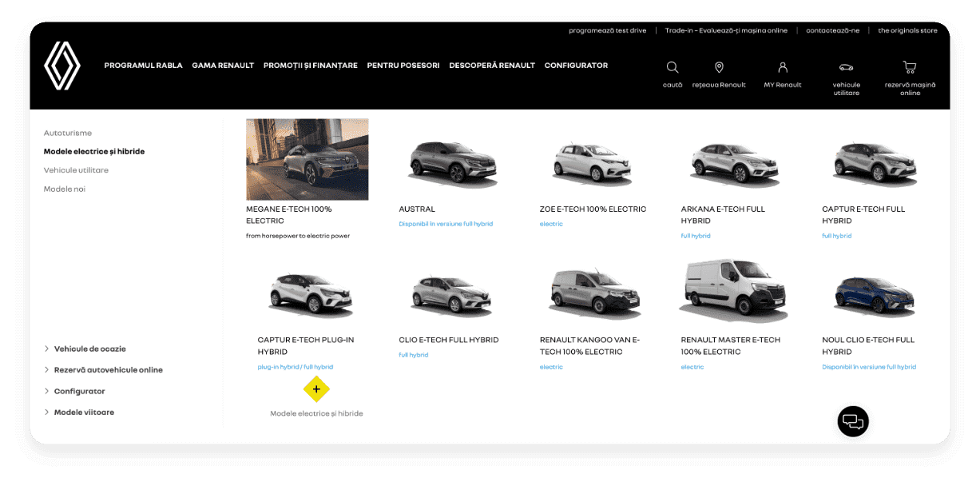Click the yellow plus diamond button
The image size is (980, 482).
[316, 389]
